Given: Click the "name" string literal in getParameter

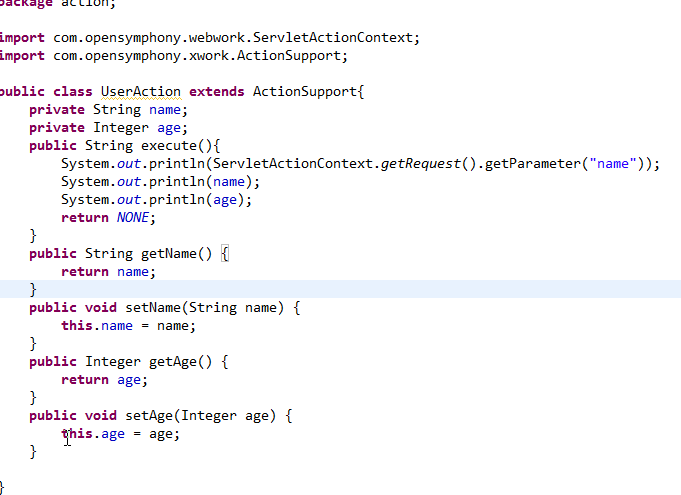Looking at the screenshot, I should click(613, 164).
